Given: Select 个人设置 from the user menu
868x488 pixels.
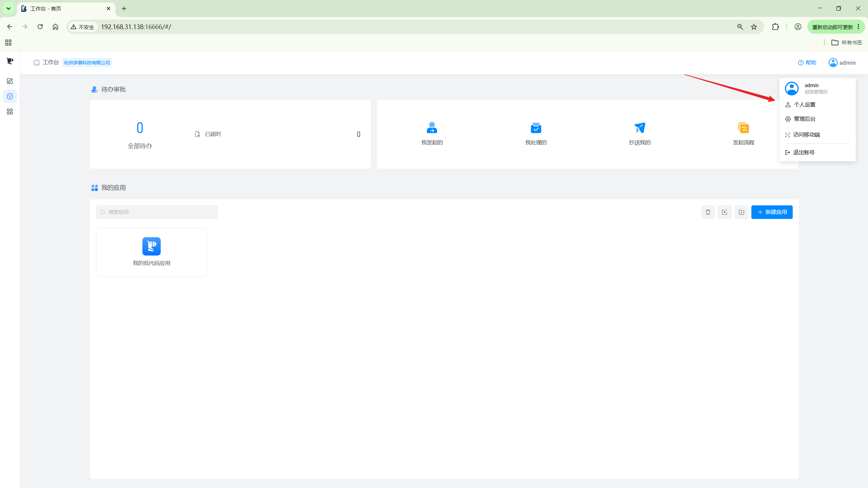Looking at the screenshot, I should pos(817,105).
